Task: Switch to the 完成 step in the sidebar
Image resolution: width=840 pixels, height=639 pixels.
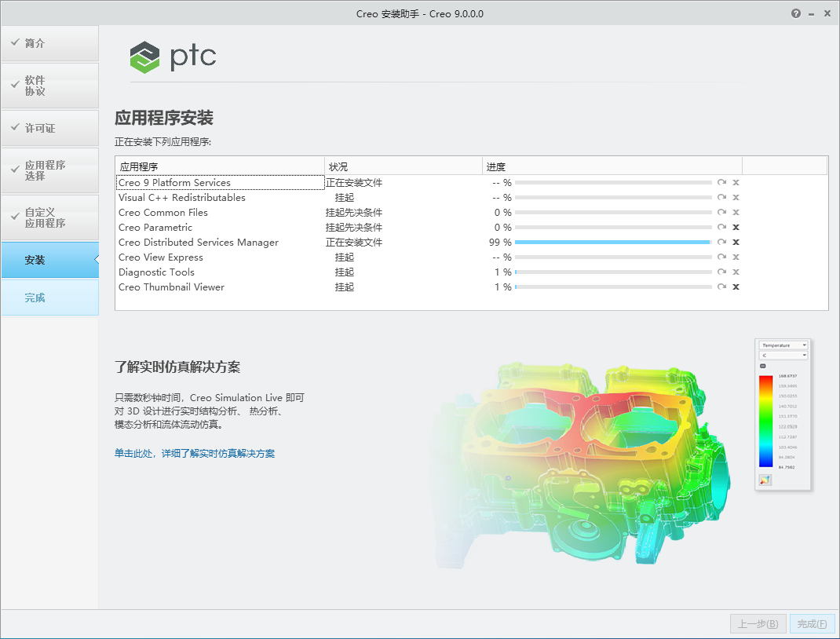Action: [x=35, y=298]
